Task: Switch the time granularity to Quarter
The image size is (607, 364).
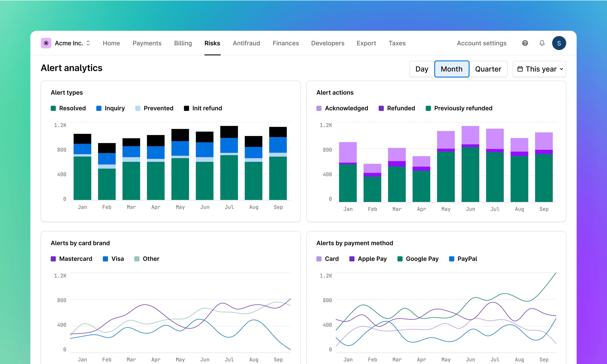Action: 488,69
